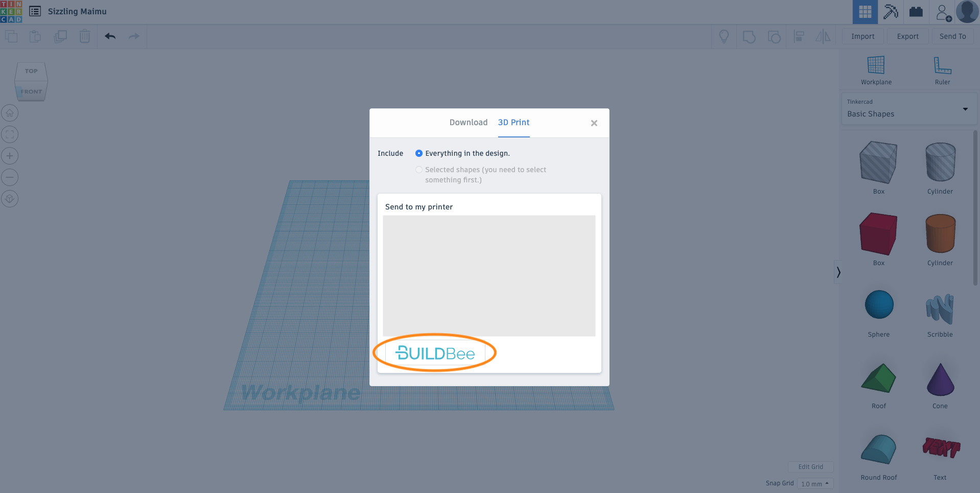Pick the striped hole Cylinder shape
Screen dimensions: 980x493
click(x=940, y=162)
